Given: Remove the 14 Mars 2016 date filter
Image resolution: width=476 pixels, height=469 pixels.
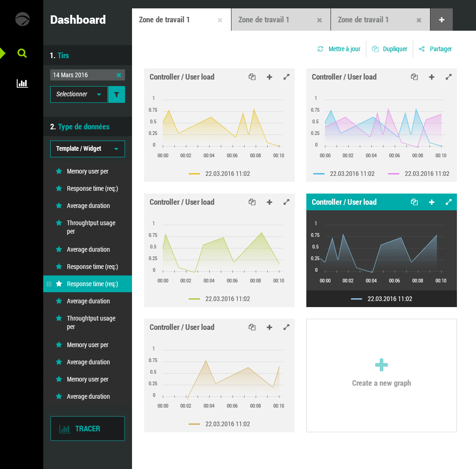Looking at the screenshot, I should (119, 75).
